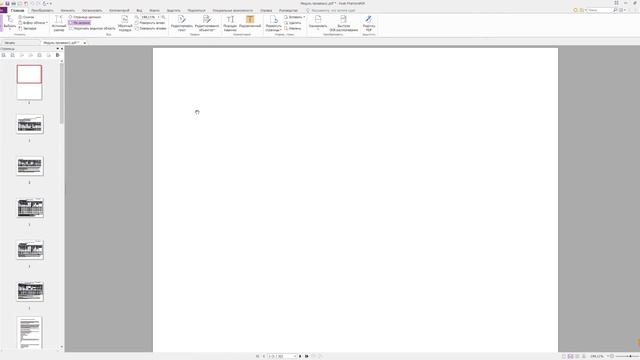Viewport: 640px width, 360px height.
Task: Rotate view right with Повернуть вправо
Action: pyautogui.click(x=151, y=29)
